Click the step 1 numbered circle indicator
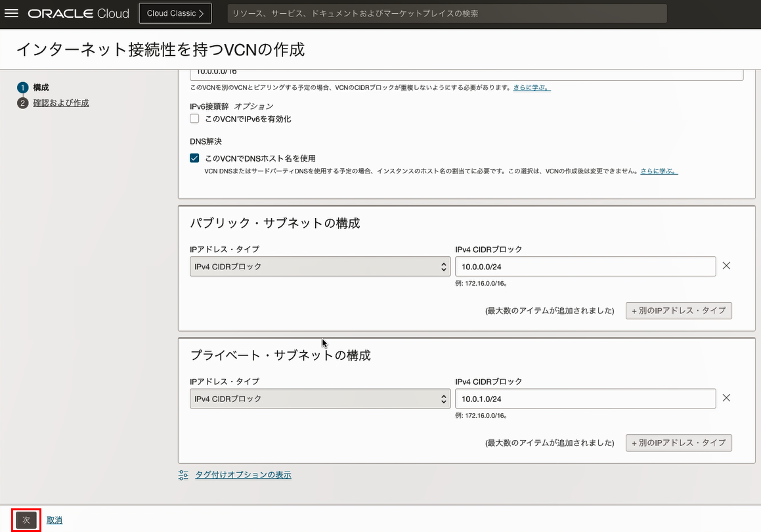 pos(22,87)
